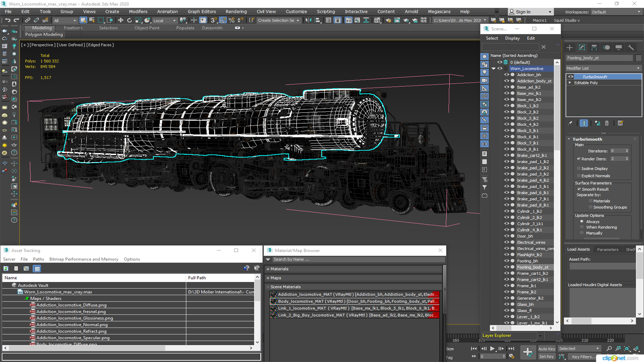Open the Create tab in command panel
Screen dimensions: 644x362
570,47
